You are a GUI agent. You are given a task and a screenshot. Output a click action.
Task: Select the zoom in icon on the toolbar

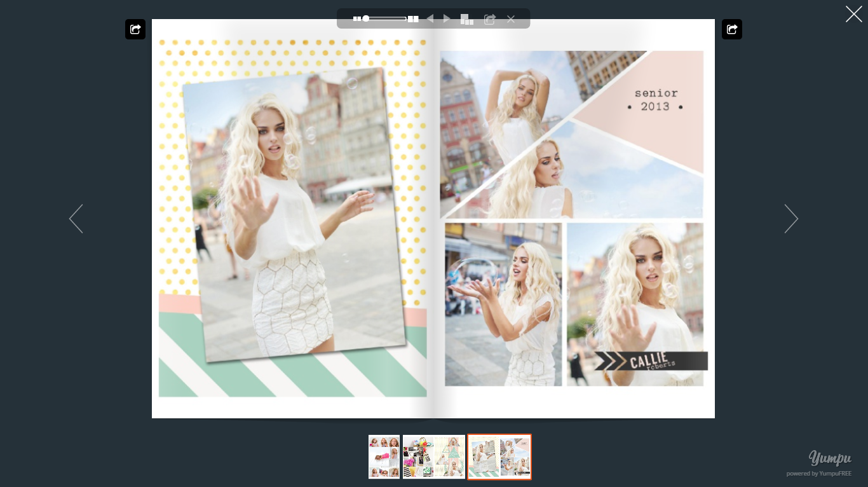click(412, 18)
